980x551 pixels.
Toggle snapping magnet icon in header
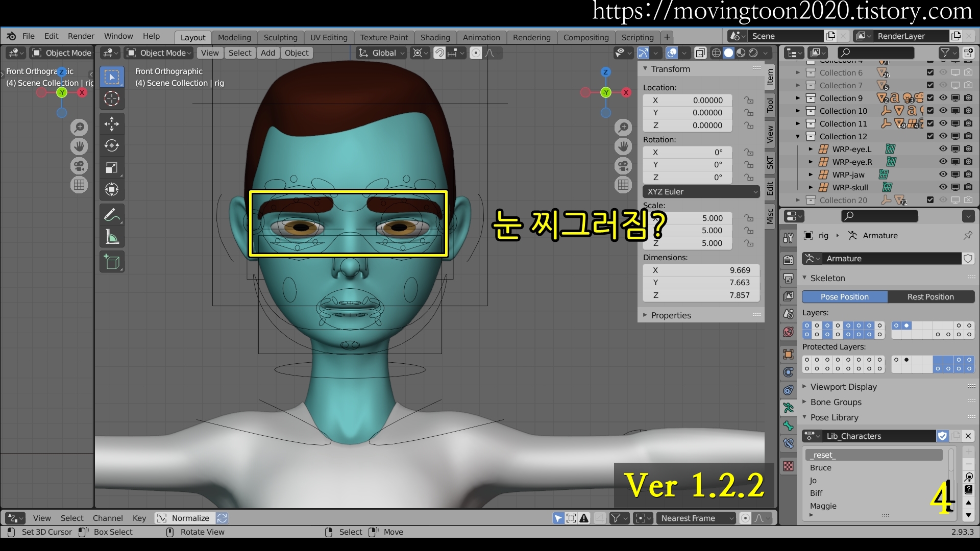[439, 53]
